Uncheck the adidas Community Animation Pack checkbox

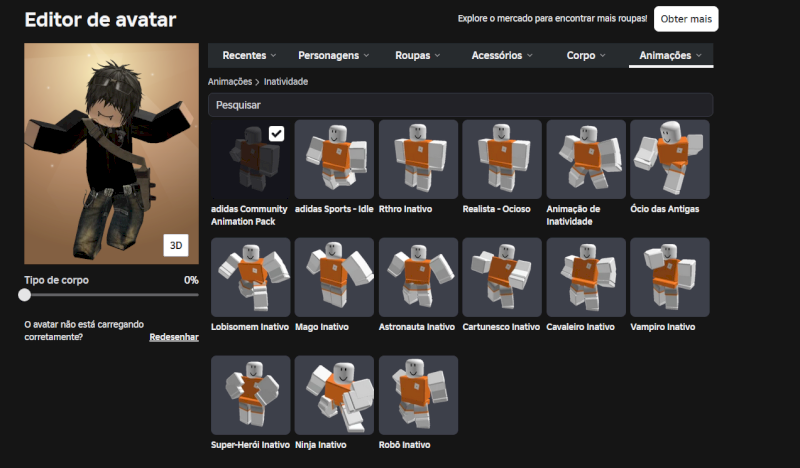(277, 134)
